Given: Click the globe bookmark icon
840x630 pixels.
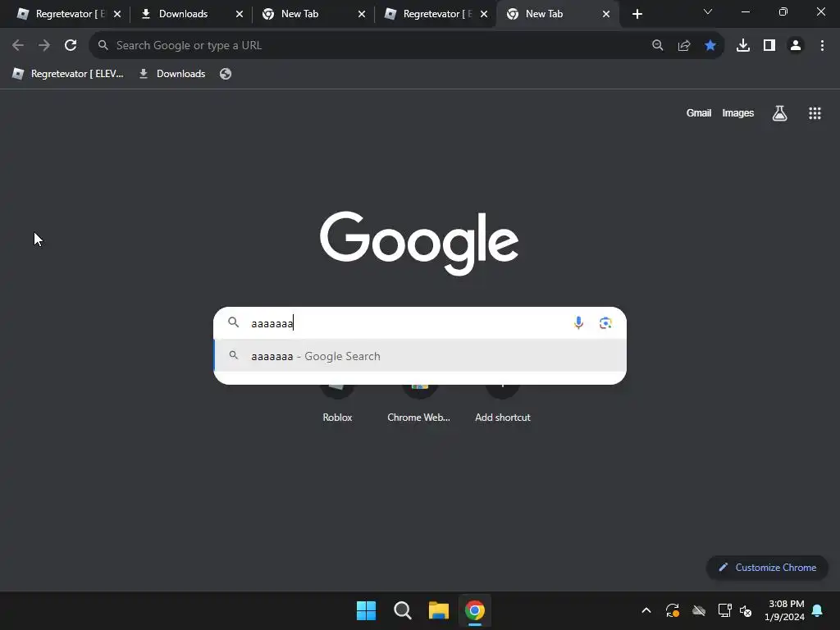Looking at the screenshot, I should click(226, 74).
